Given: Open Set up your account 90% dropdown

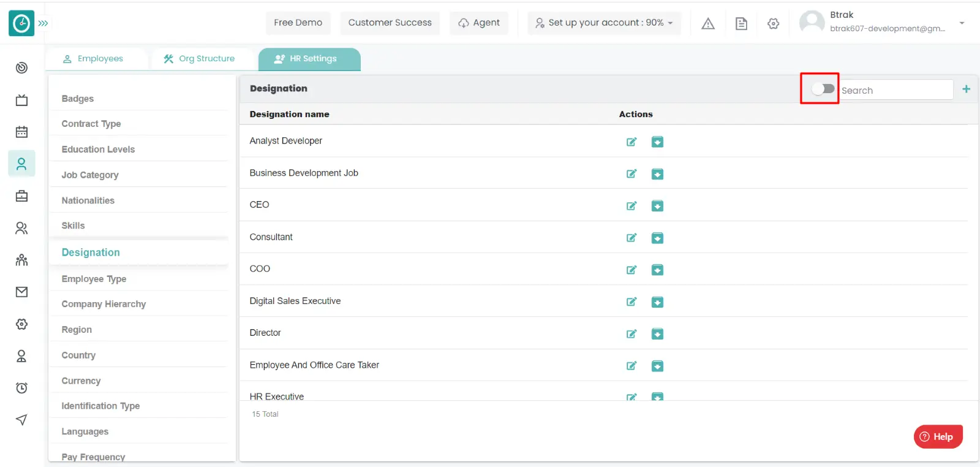Looking at the screenshot, I should pyautogui.click(x=604, y=23).
